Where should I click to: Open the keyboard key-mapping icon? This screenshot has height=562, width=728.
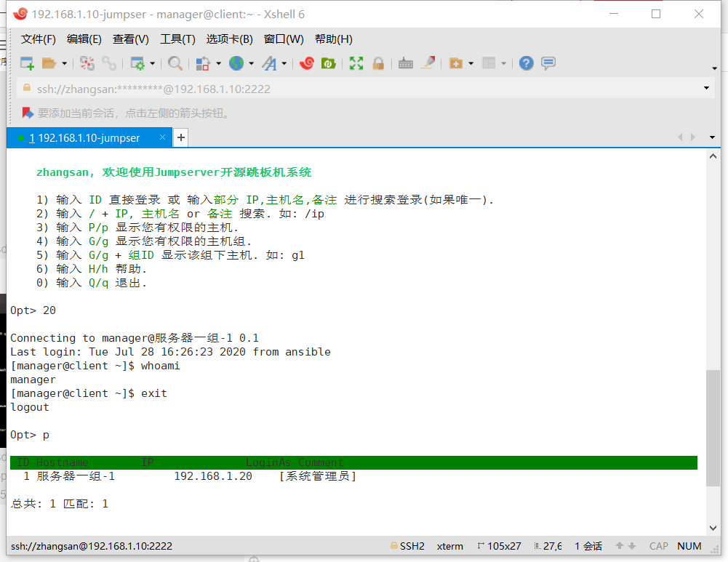tap(405, 63)
